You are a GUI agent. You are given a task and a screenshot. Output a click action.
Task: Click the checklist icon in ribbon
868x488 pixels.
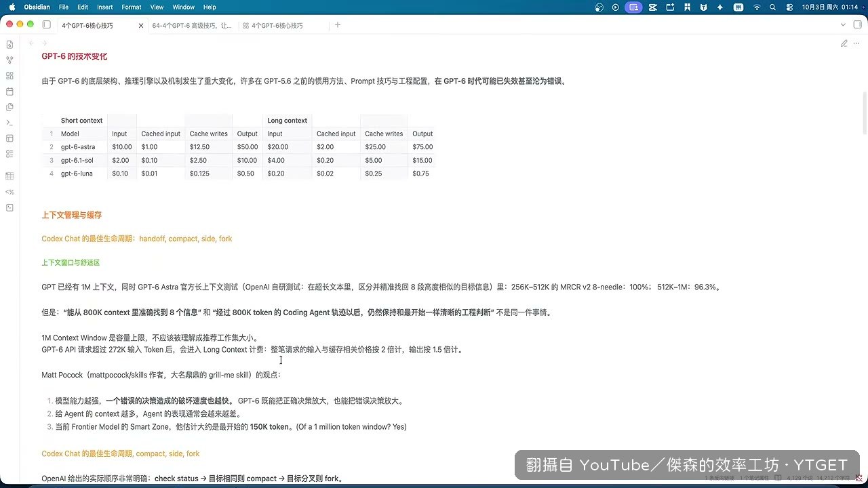click(x=9, y=153)
